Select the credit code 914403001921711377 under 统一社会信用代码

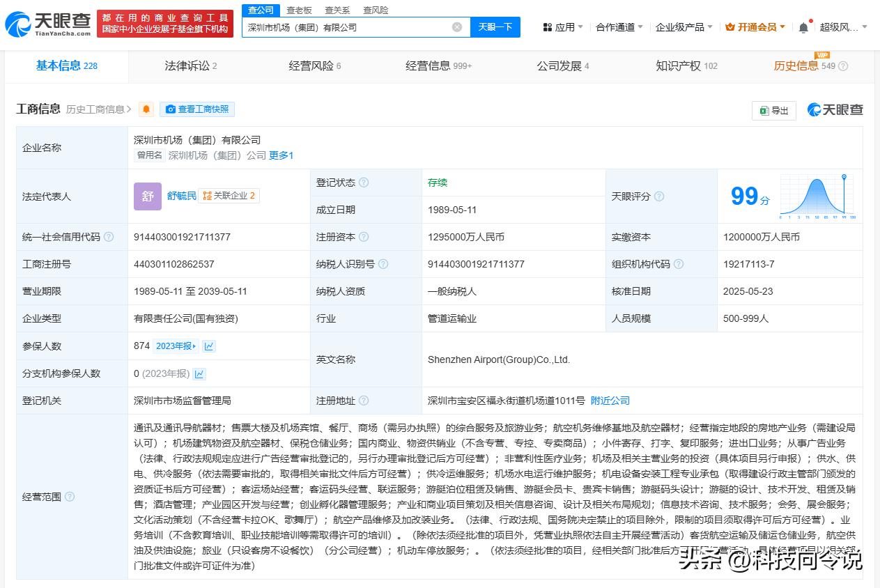182,237
